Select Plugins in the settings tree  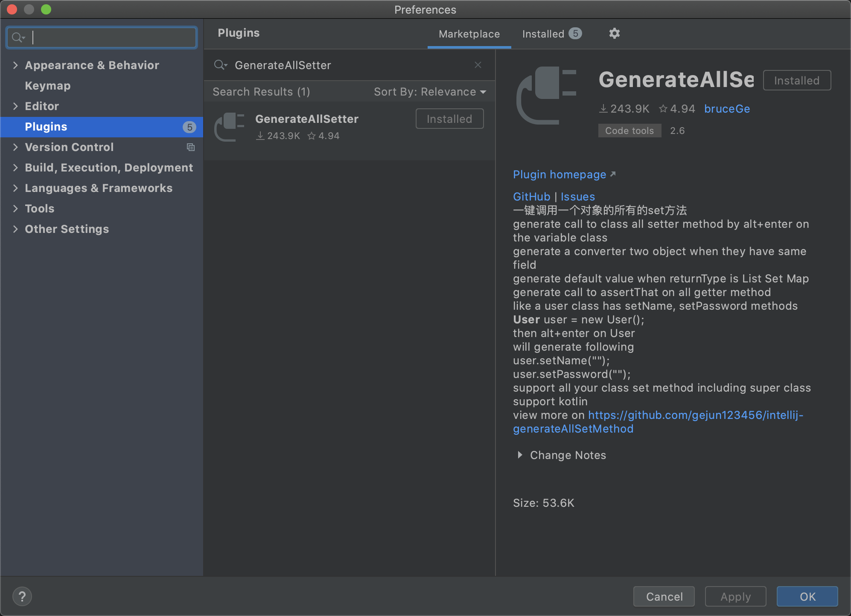coord(102,127)
